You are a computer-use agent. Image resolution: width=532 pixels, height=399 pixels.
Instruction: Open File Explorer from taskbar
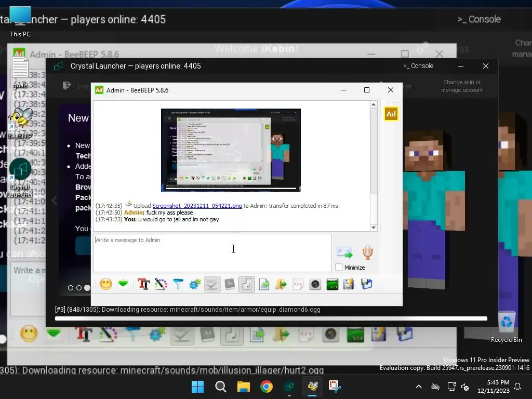243,387
